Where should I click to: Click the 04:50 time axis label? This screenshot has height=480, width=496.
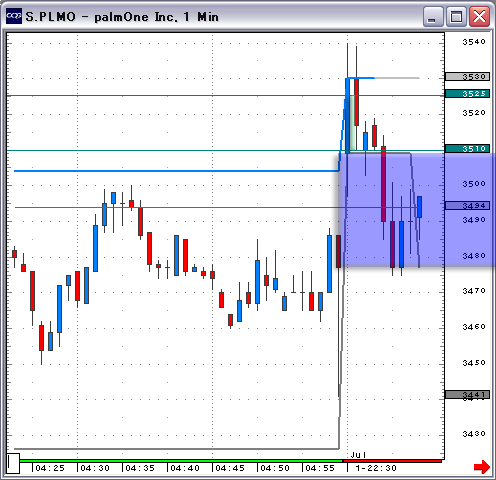[x=275, y=468]
